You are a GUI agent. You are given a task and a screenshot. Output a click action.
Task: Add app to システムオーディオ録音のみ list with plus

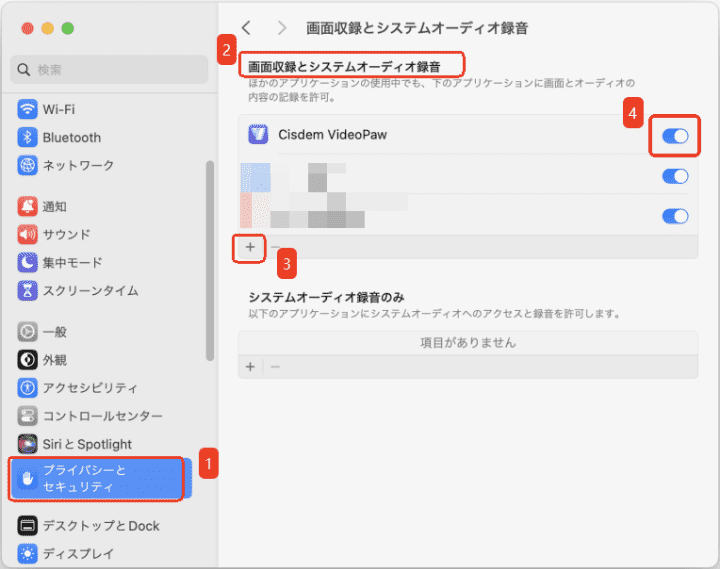point(250,366)
